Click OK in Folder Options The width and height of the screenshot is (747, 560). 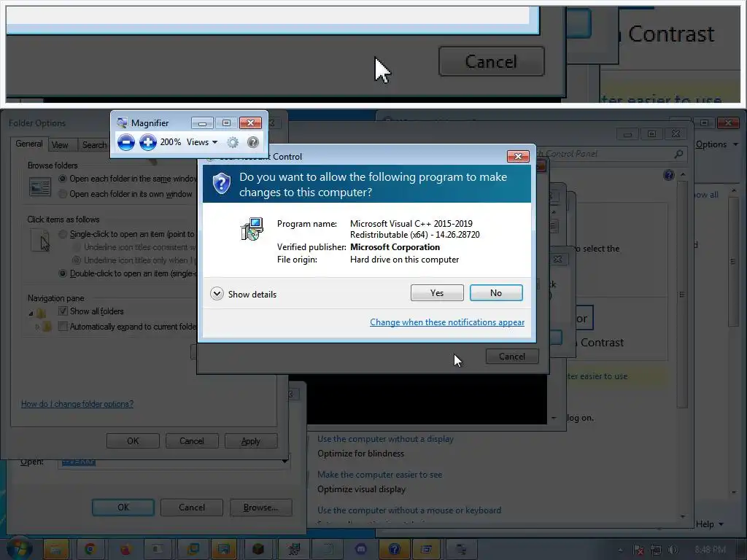point(133,441)
